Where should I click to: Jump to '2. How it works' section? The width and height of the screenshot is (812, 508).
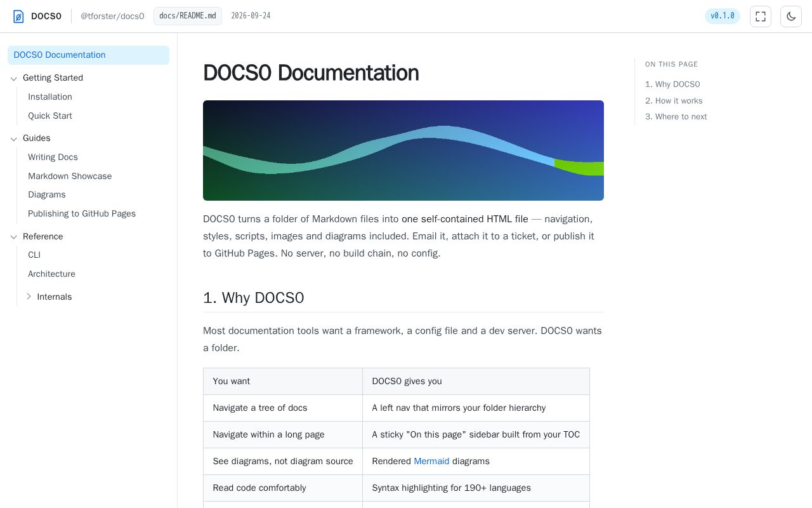(674, 100)
